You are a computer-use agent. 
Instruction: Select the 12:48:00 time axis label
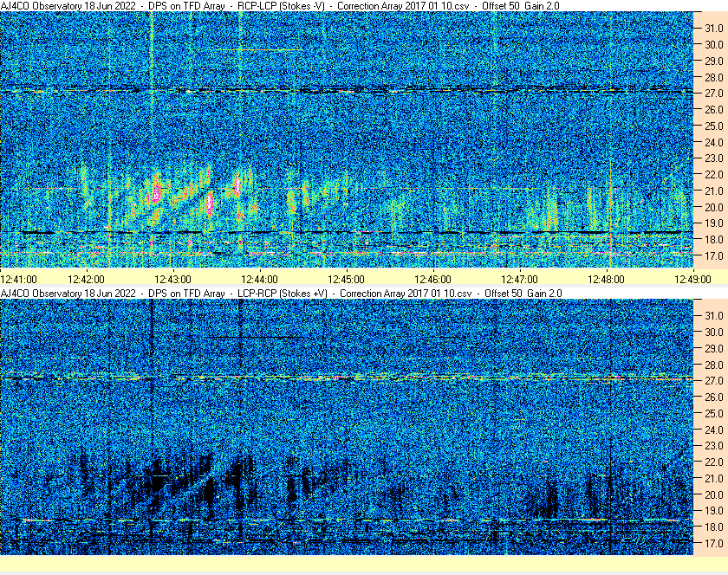click(606, 280)
